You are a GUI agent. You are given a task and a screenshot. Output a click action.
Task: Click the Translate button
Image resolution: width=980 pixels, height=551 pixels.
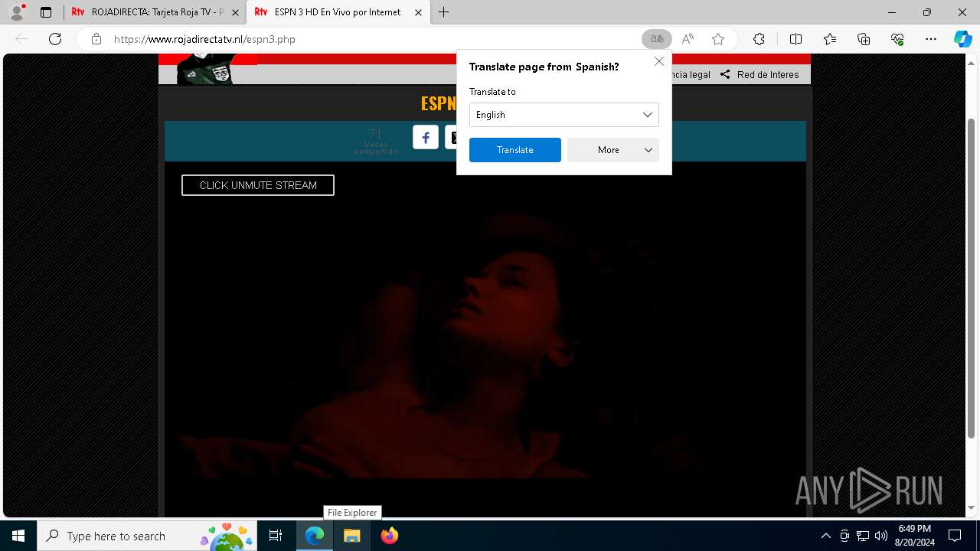point(514,150)
